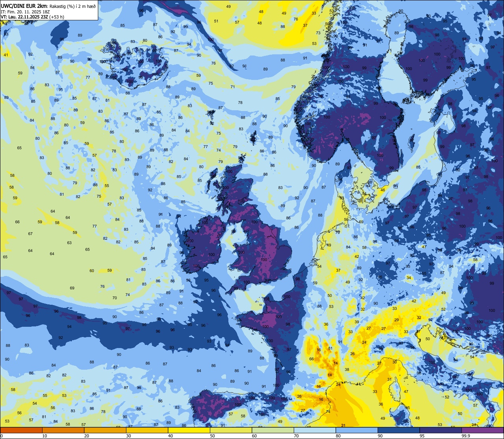Select the pale green 60–70 legend swatch
504x439 pixels.
273,430
